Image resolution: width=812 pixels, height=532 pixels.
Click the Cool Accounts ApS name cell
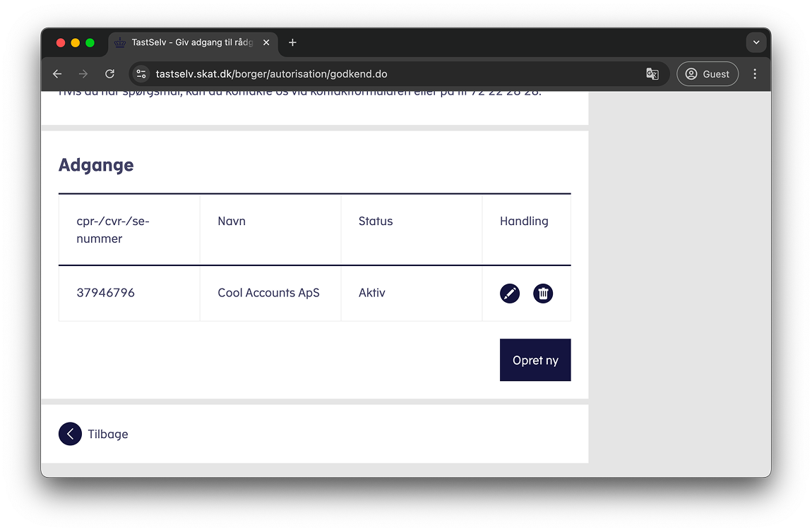pyautogui.click(x=268, y=293)
